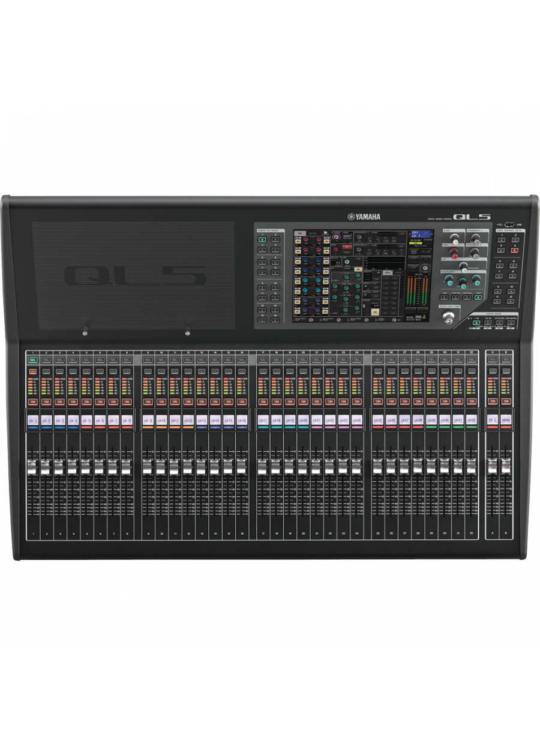Image resolution: width=540 pixels, height=756 pixels.
Task: Select the MONO strip with its SEL key
Action: coord(506,359)
